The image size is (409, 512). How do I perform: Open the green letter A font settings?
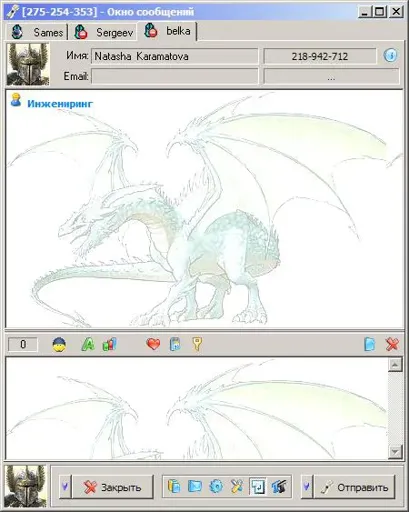pyautogui.click(x=88, y=344)
